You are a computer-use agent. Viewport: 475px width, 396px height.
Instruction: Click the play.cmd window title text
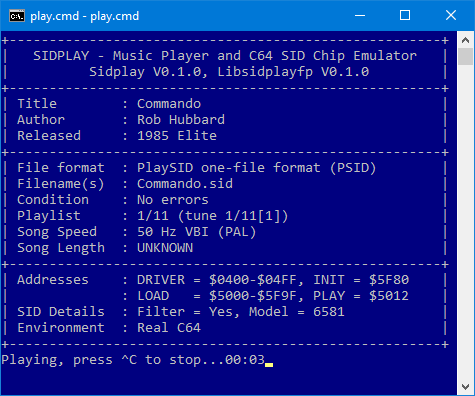(x=85, y=16)
